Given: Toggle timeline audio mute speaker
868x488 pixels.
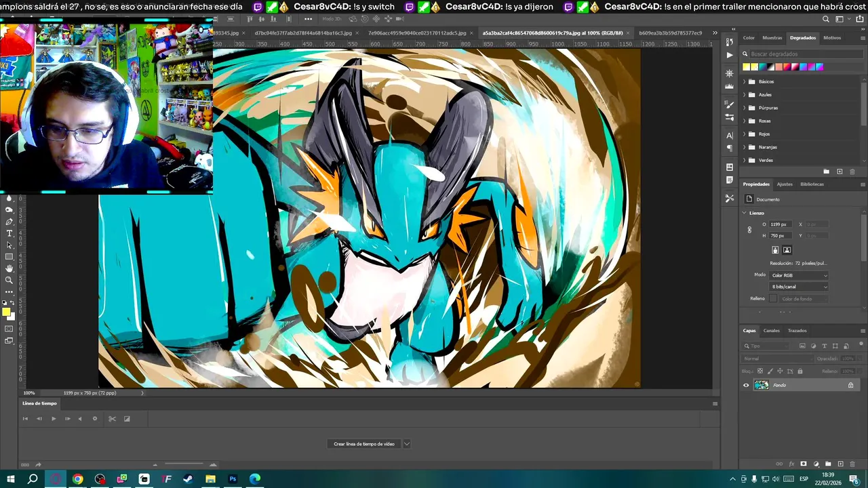Looking at the screenshot, I should click(80, 419).
